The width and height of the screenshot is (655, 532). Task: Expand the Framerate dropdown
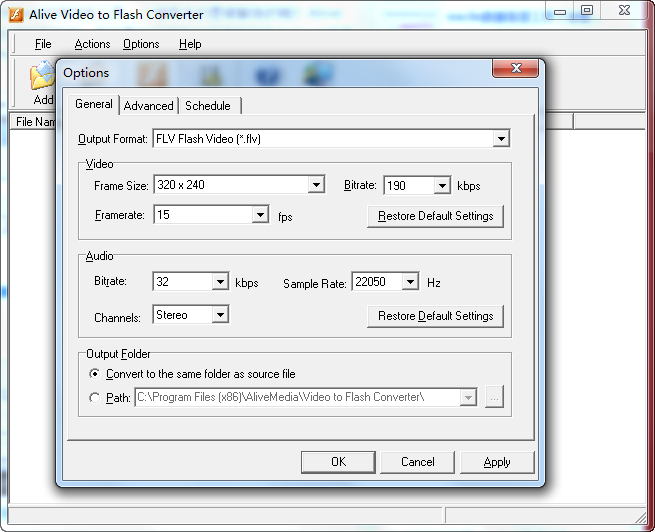click(x=260, y=215)
